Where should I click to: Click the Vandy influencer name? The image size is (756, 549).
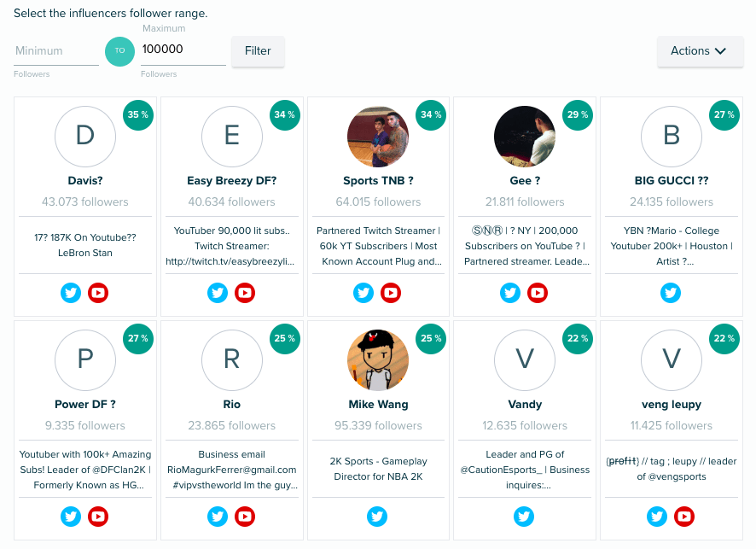[525, 404]
